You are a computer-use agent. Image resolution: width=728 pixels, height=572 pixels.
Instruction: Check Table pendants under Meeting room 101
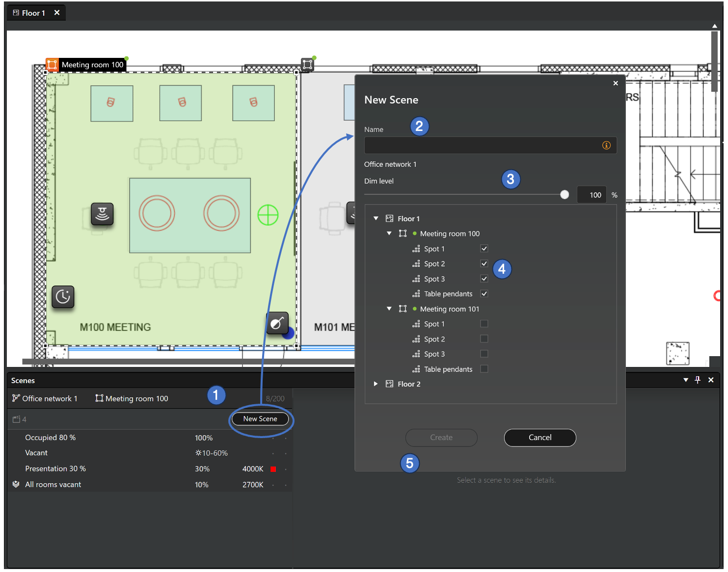tap(484, 369)
